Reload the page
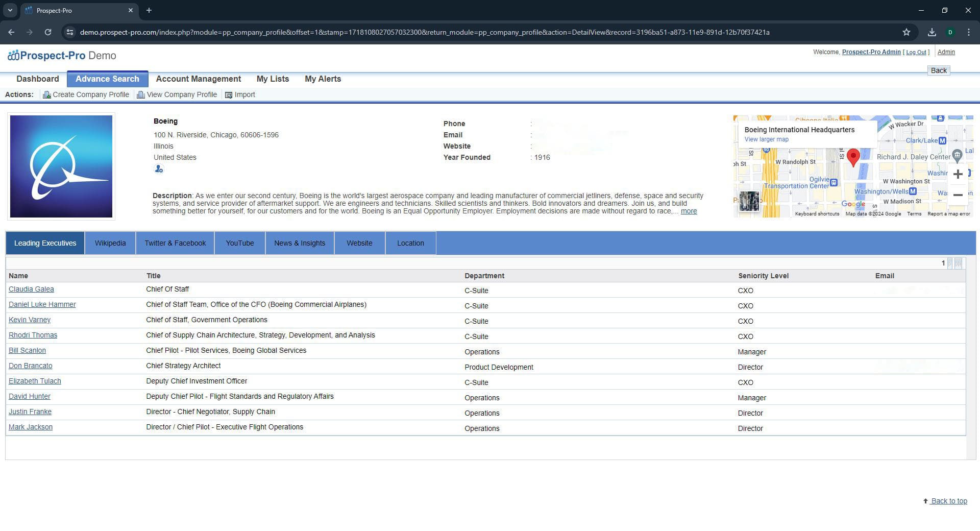The width and height of the screenshot is (980, 531). [x=48, y=32]
